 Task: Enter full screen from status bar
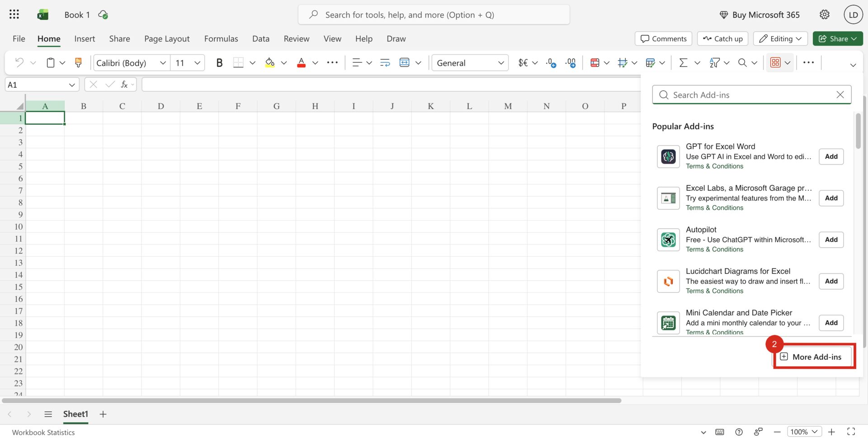851,432
